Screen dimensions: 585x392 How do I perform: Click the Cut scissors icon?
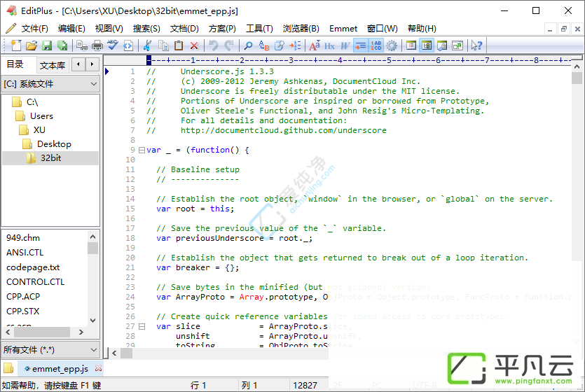(x=147, y=45)
